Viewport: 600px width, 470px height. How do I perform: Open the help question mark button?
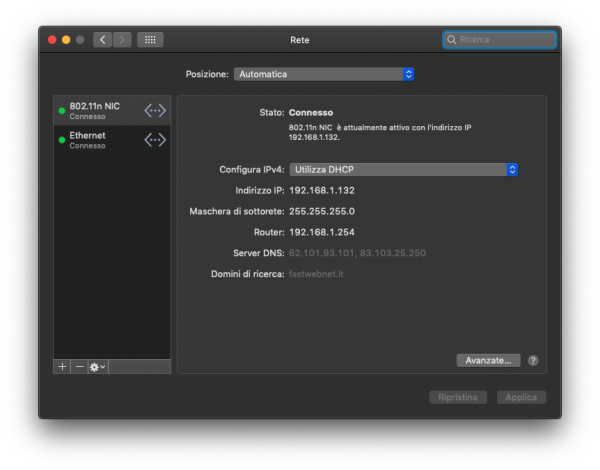(533, 360)
